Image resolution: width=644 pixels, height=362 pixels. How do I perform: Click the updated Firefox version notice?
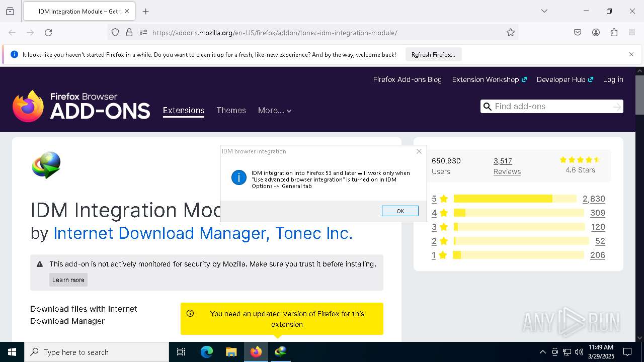(x=282, y=319)
